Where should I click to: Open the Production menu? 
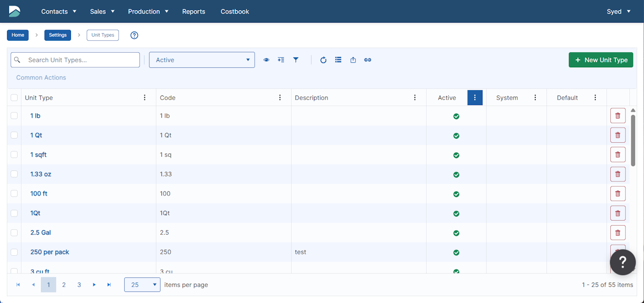(x=148, y=12)
